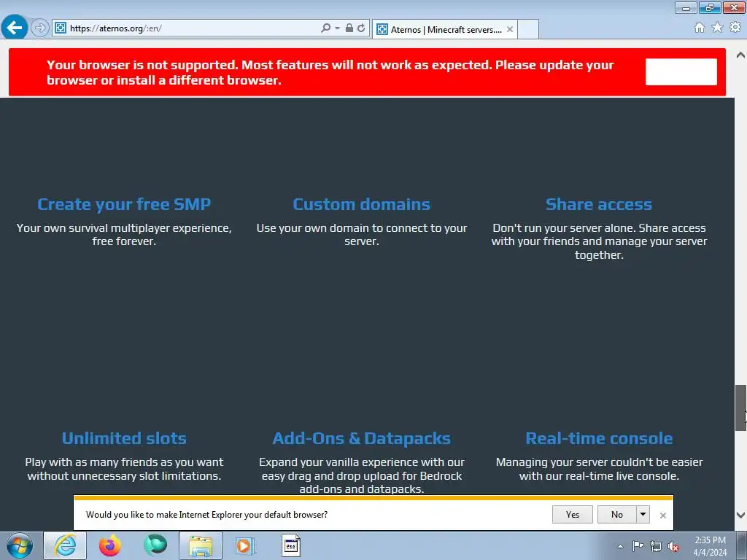
Task: Open the Real-time console heading link
Action: click(x=599, y=438)
